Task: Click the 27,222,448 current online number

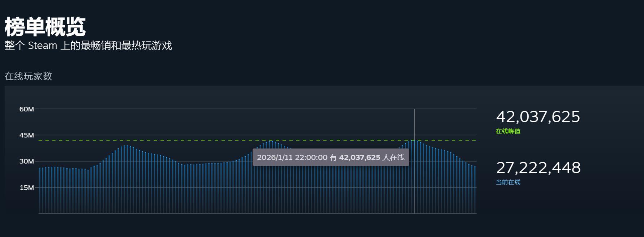Action: click(538, 168)
